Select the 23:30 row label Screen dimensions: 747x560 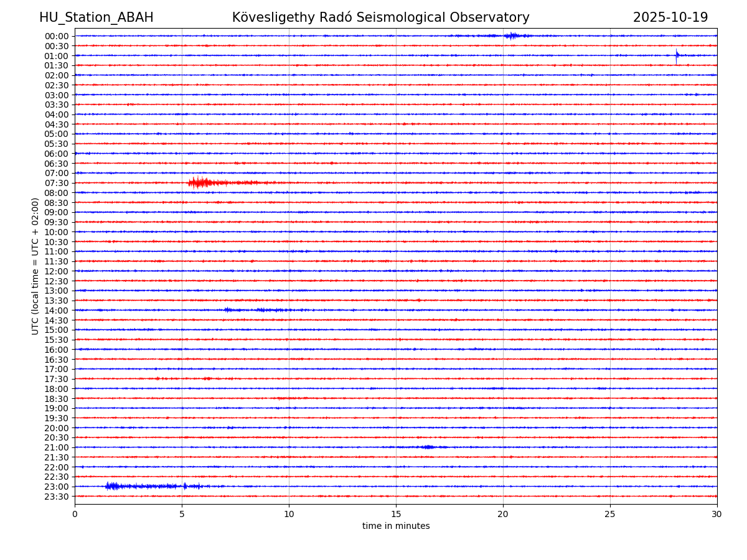pyautogui.click(x=56, y=497)
